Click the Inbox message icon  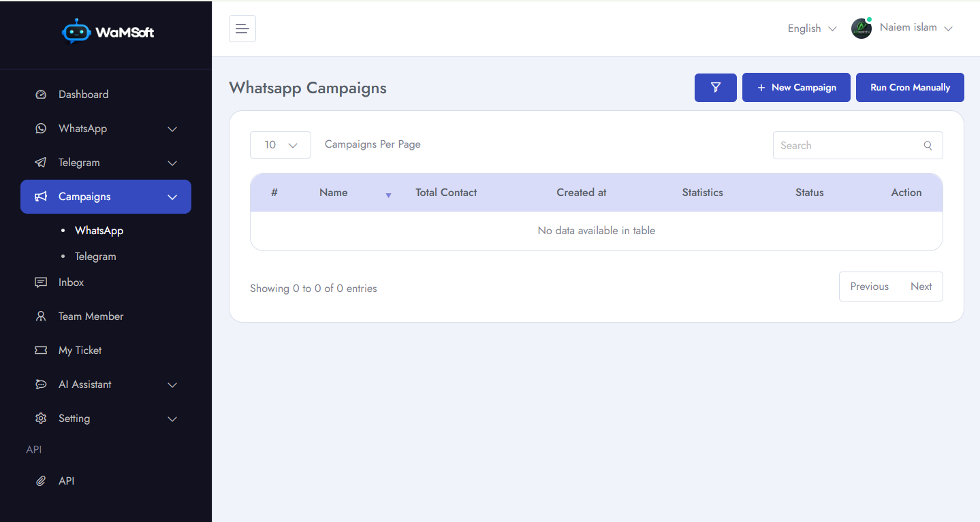point(41,282)
